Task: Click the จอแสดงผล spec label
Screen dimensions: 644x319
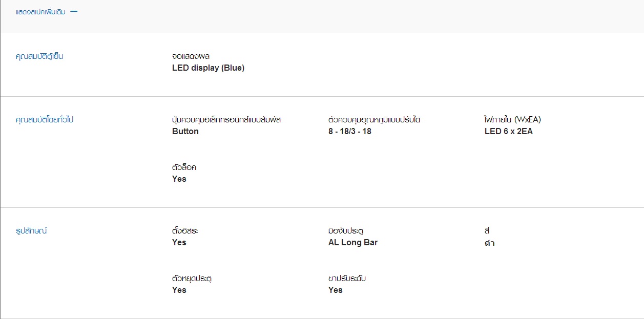Action: click(191, 56)
